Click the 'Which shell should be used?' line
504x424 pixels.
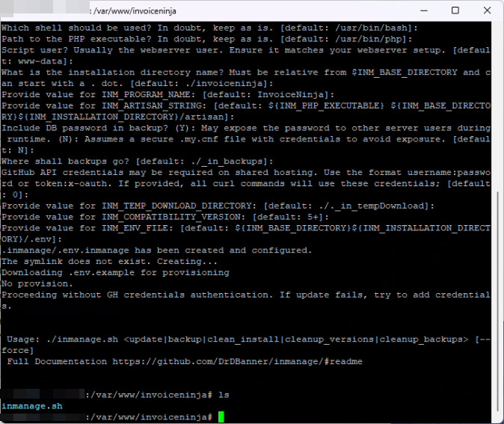point(209,28)
